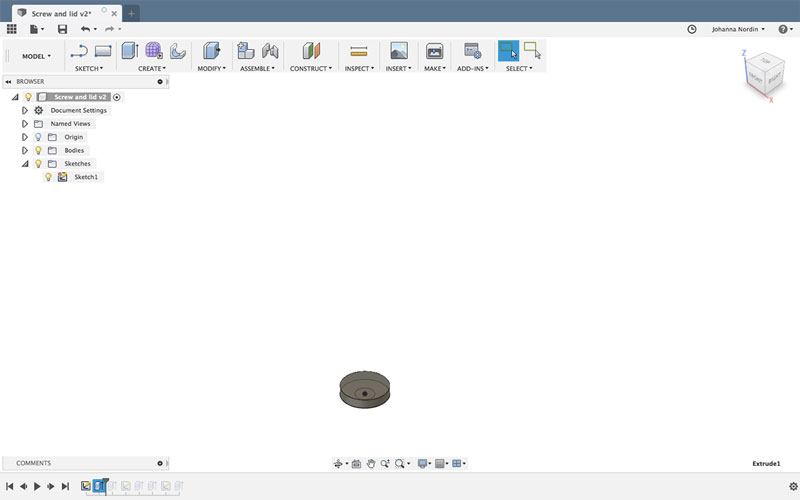Screen dimensions: 800x500
Task: Play the timeline history
Action: (x=37, y=487)
